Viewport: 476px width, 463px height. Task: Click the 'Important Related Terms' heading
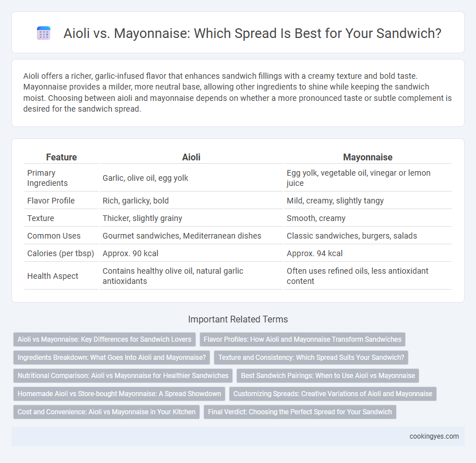238,320
